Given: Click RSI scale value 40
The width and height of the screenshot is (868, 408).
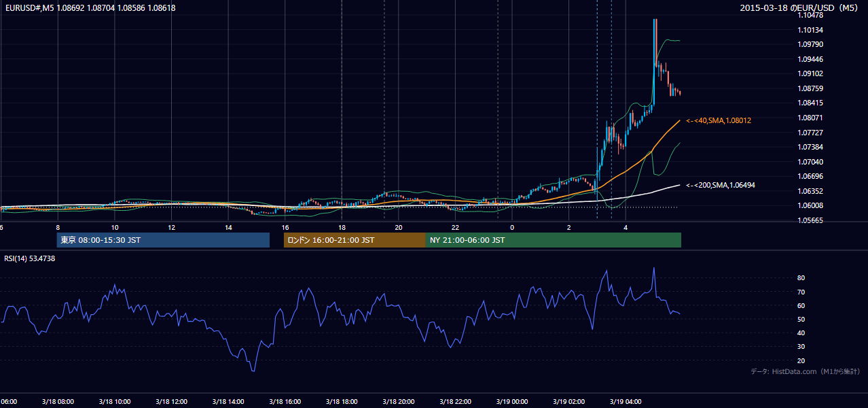Looking at the screenshot, I should (x=801, y=333).
